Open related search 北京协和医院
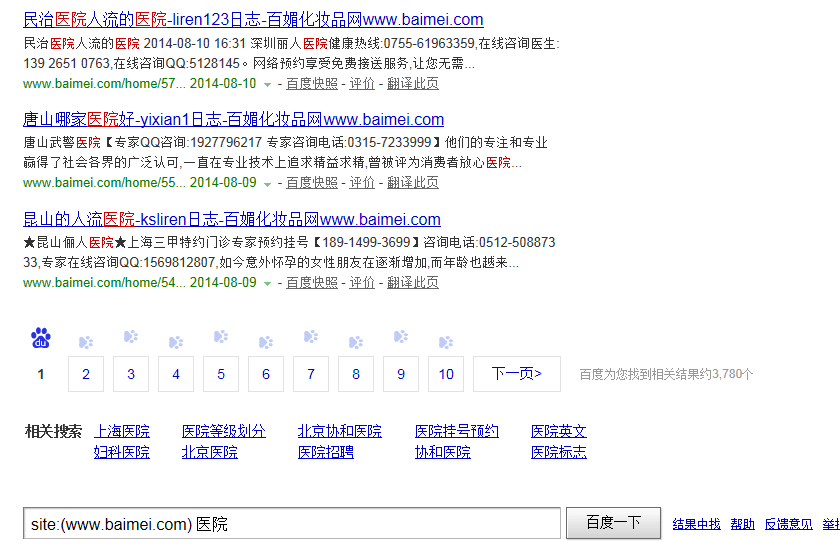The height and width of the screenshot is (548, 840). [x=340, y=431]
